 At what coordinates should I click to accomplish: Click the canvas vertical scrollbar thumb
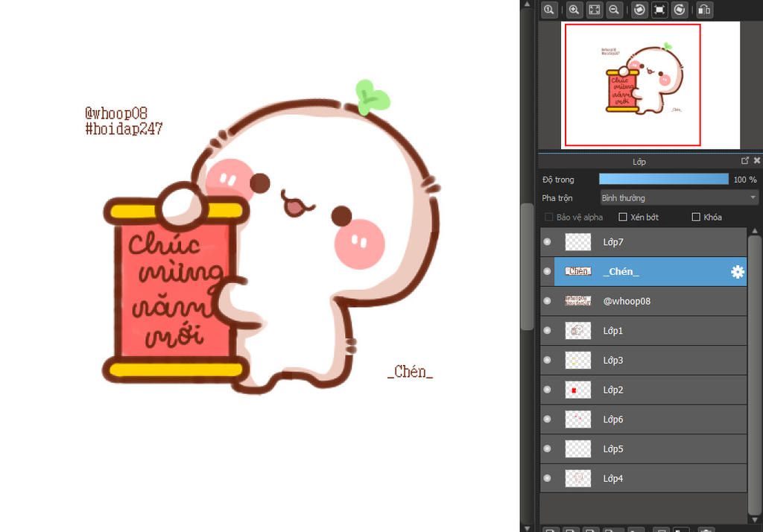tap(527, 267)
